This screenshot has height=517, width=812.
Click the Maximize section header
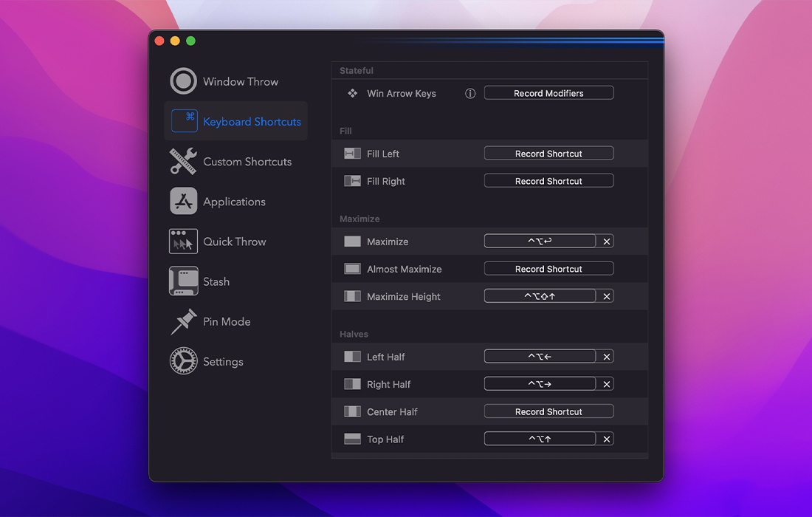click(x=359, y=219)
